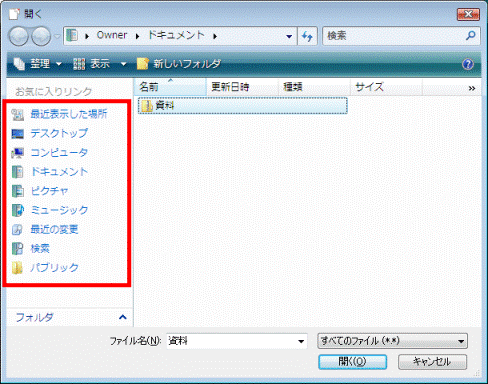The image size is (488, 384).
Task: Click the ドキュメント folder icon in sidebar
Action: tap(17, 172)
